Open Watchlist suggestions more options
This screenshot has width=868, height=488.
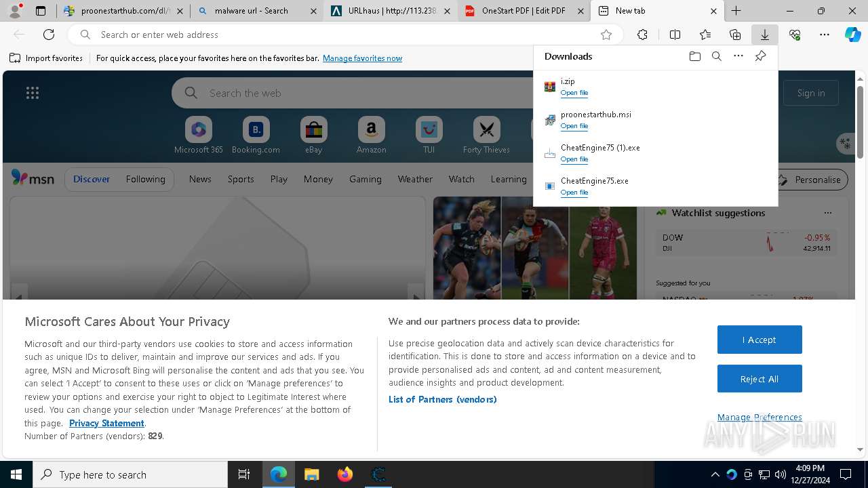point(827,213)
